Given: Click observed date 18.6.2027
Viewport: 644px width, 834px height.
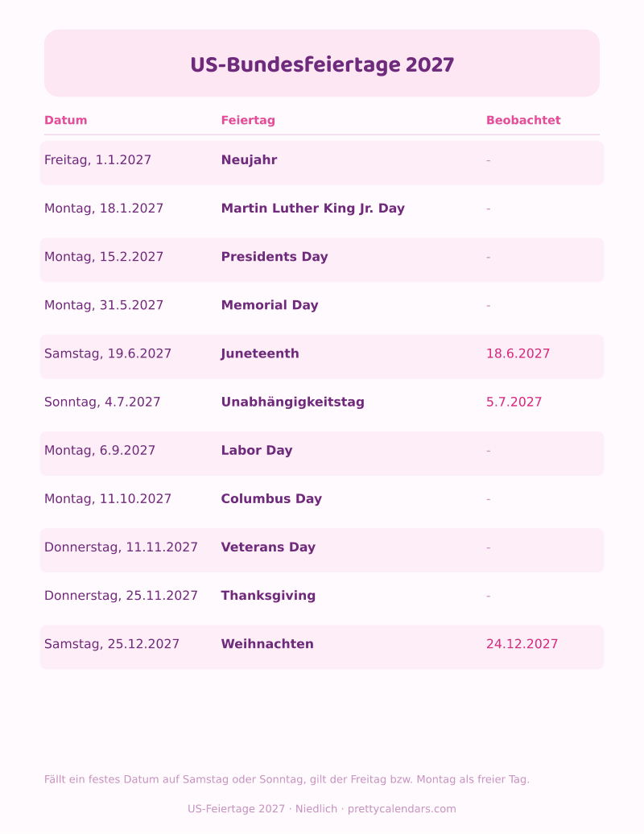Looking at the screenshot, I should [x=518, y=353].
